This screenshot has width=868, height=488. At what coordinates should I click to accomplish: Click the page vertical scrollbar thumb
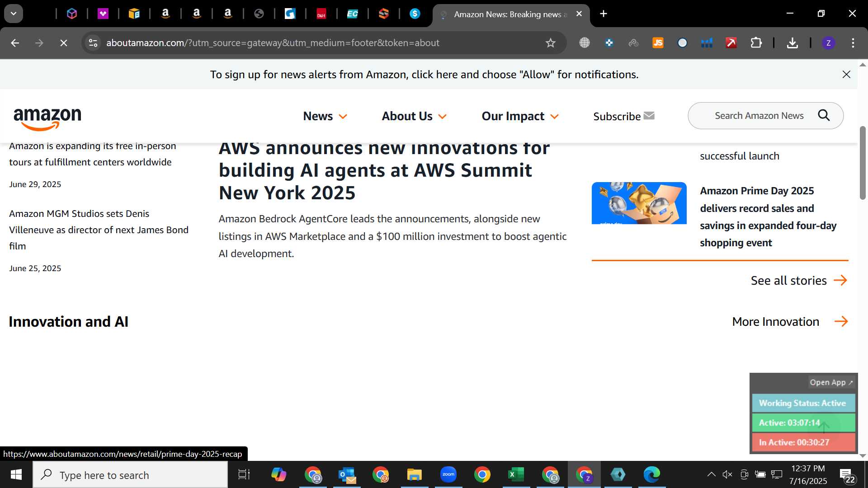(x=863, y=163)
